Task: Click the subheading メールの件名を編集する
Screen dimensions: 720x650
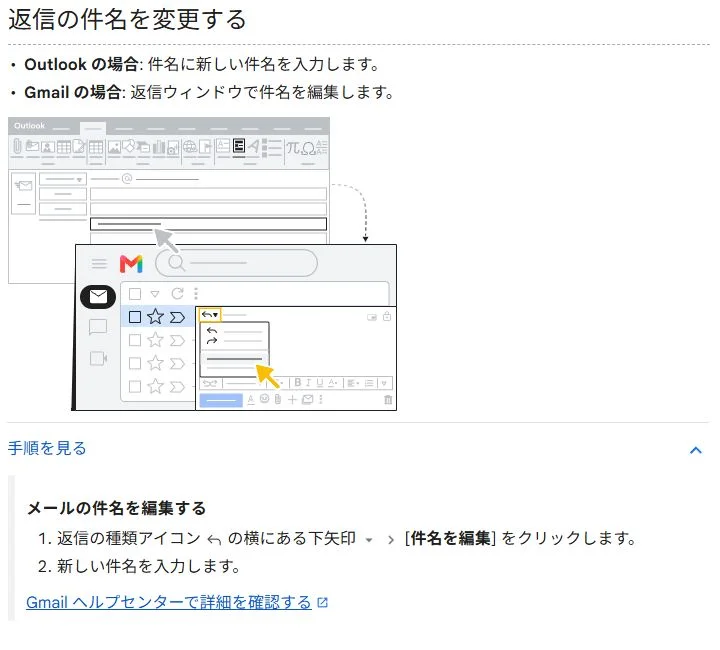Action: pyautogui.click(x=117, y=508)
